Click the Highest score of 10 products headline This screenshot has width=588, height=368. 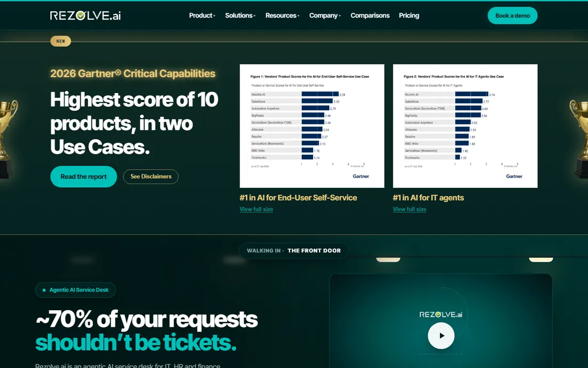[134, 123]
